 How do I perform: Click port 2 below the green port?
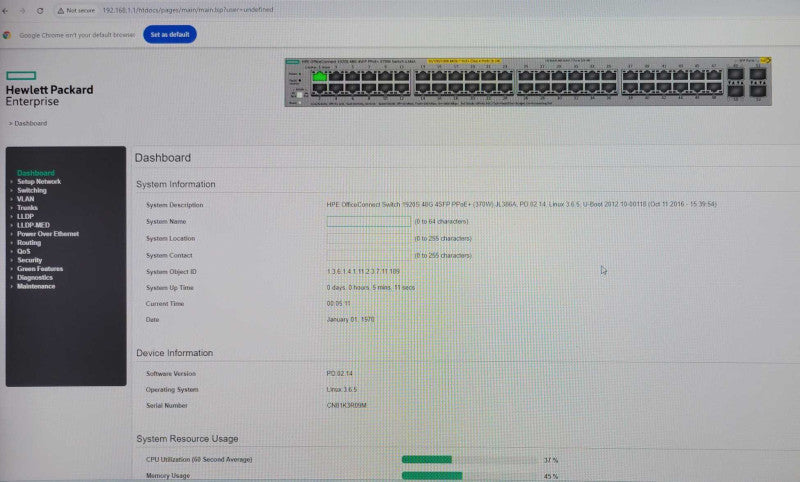(320, 89)
